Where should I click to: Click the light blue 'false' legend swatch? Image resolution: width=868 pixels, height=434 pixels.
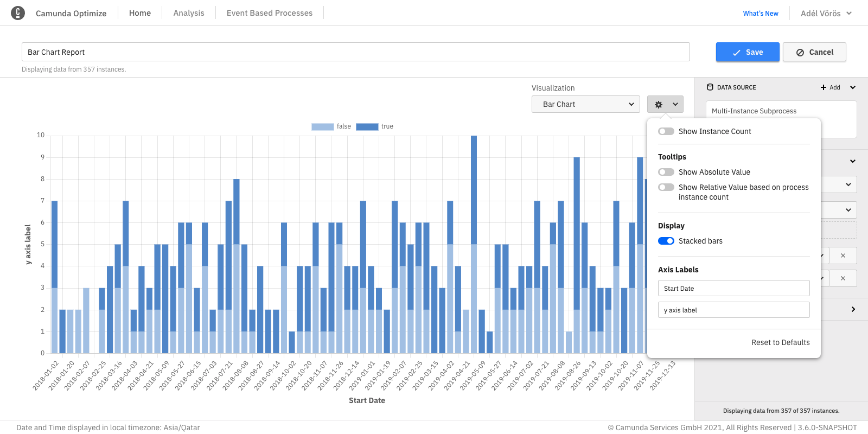pos(322,126)
